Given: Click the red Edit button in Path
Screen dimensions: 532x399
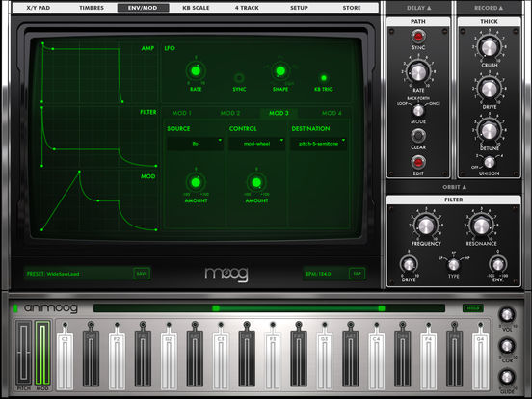Looking at the screenshot, I should pos(418,162).
